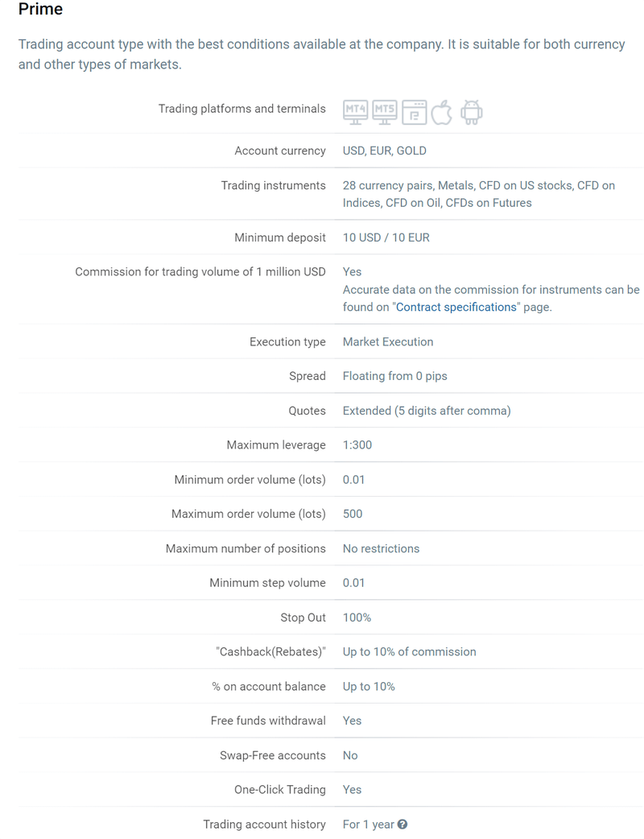Click the 'Prime' account heading
This screenshot has width=644, height=839.
click(x=40, y=10)
